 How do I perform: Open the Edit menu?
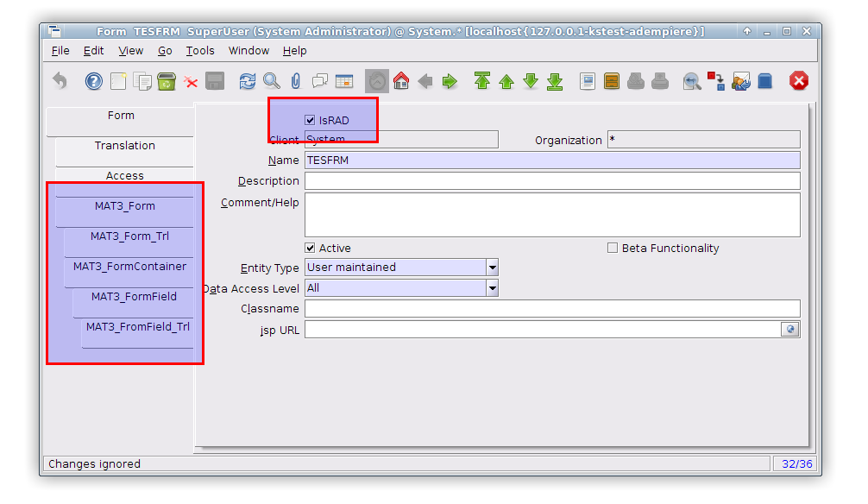tap(93, 51)
